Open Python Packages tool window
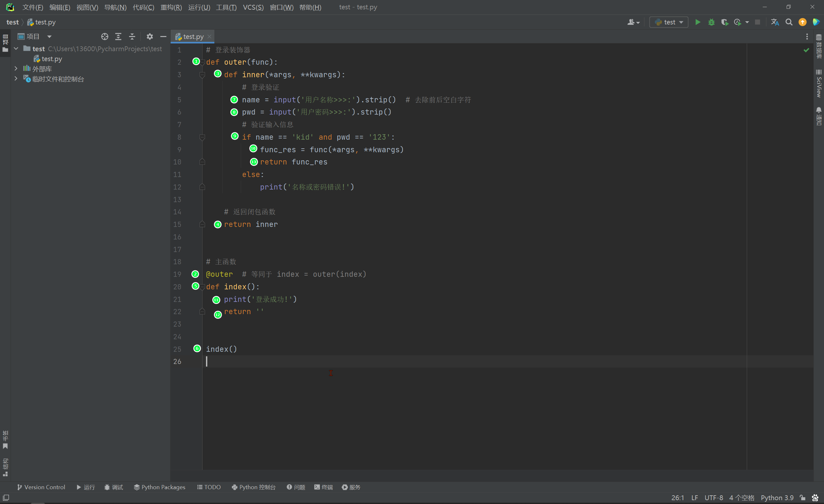Image resolution: width=824 pixels, height=504 pixels. click(160, 487)
